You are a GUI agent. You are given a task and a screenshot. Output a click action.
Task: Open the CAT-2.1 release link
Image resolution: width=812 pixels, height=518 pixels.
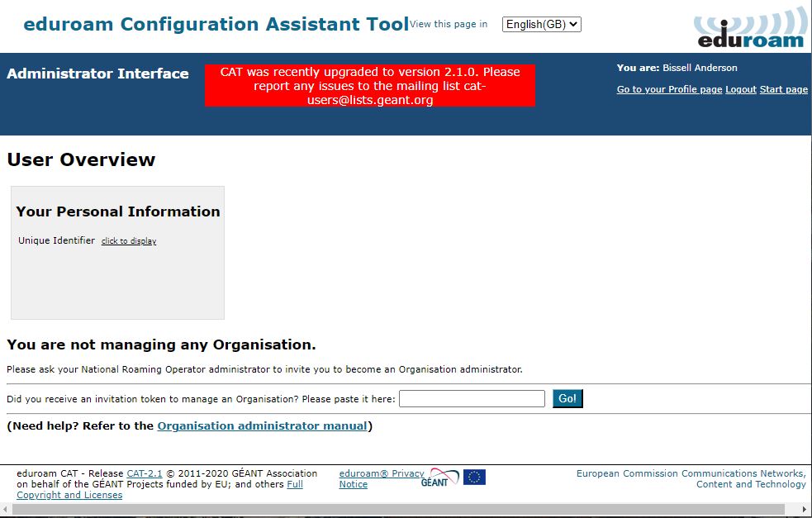145,473
